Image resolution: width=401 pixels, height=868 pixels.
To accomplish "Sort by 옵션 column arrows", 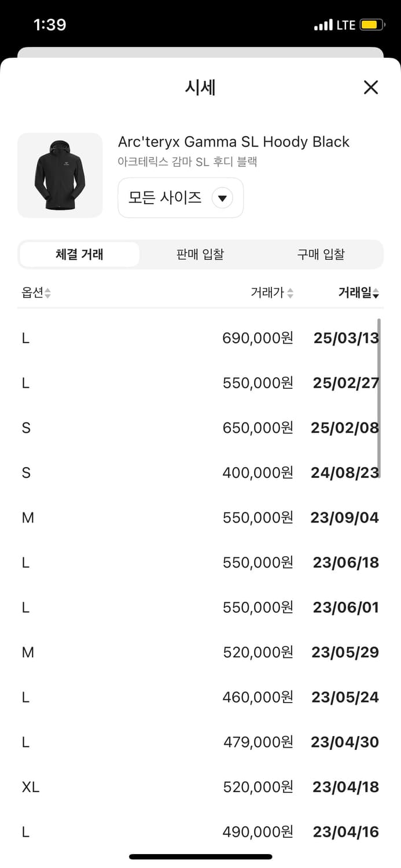I will [x=47, y=293].
